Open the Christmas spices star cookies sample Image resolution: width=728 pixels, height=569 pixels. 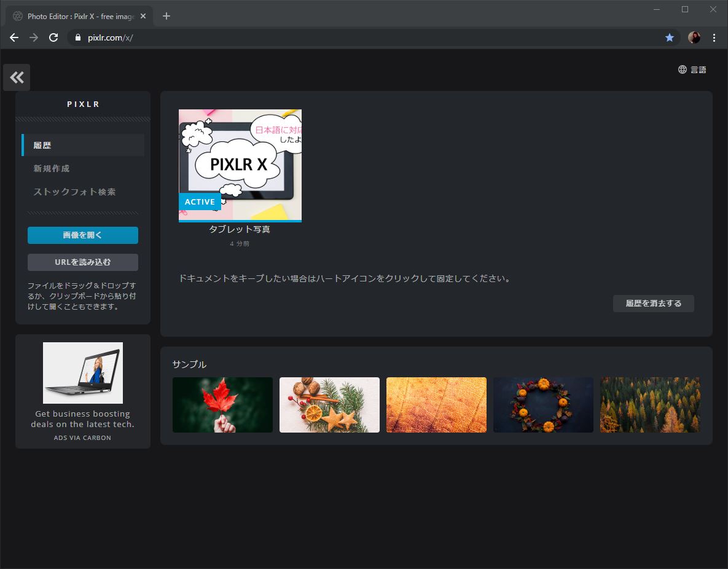(329, 404)
